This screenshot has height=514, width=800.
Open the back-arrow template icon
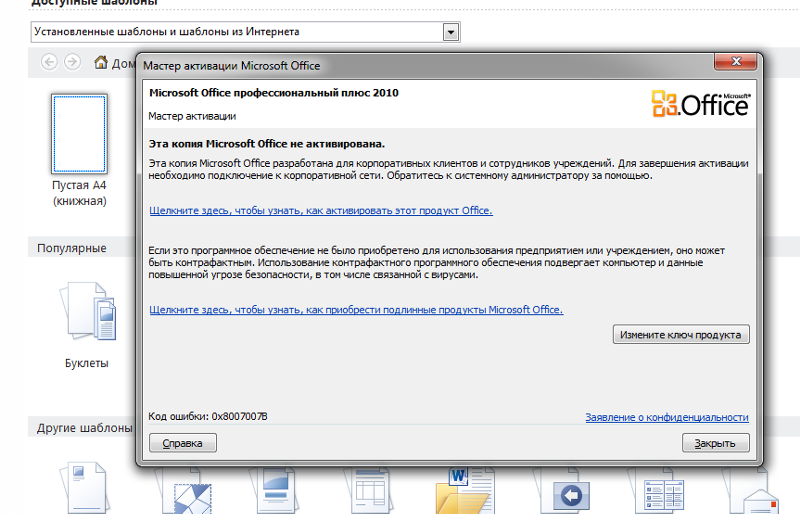(x=561, y=490)
